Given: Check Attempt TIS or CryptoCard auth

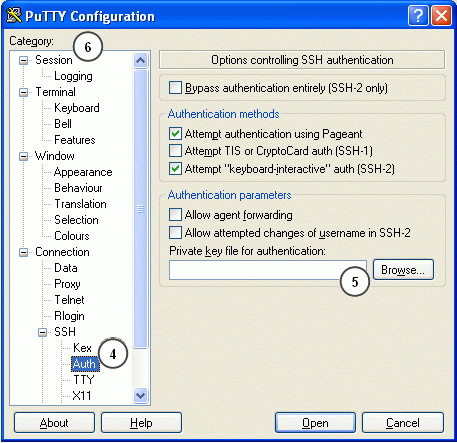Looking at the screenshot, I should pos(175,151).
